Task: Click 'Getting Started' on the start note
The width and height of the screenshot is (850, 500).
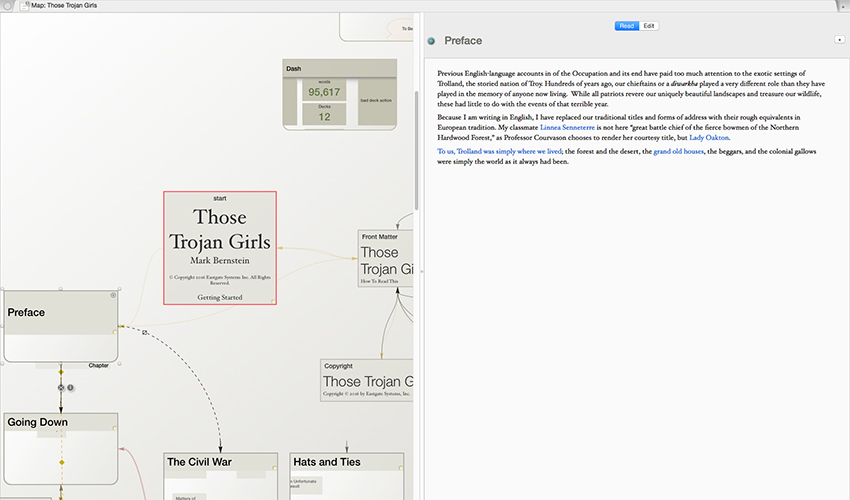Action: pos(220,297)
